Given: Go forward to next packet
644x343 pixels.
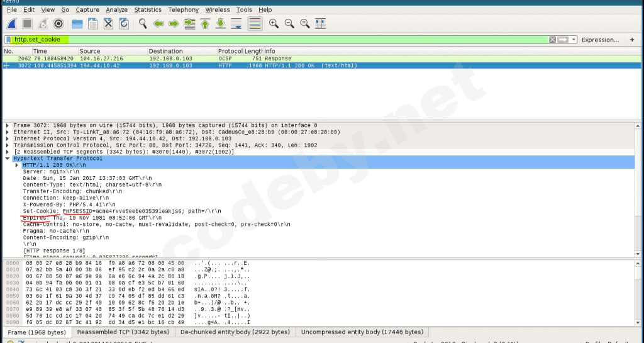Looking at the screenshot, I should pos(174,24).
